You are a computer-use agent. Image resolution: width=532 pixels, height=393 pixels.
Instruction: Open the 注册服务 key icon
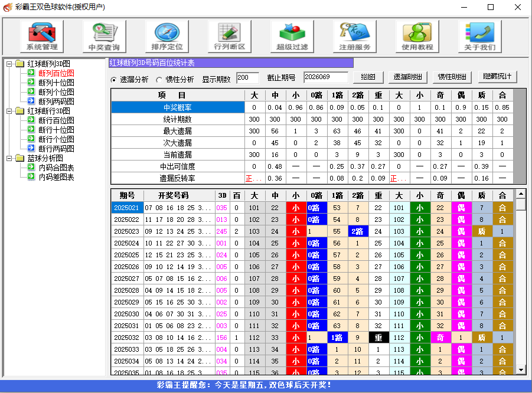(355, 36)
